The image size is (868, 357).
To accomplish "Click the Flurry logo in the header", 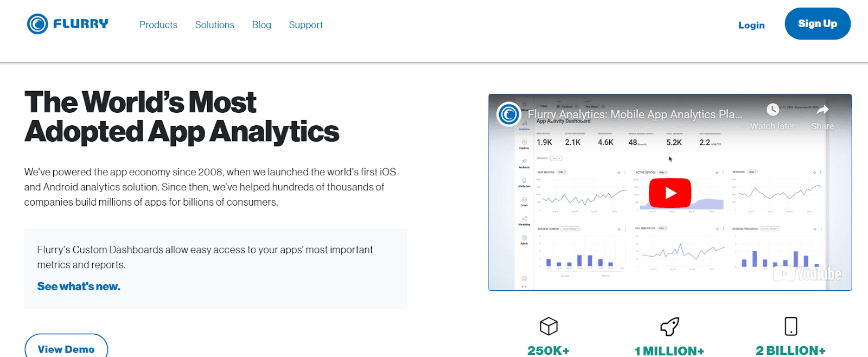I will coord(68,24).
